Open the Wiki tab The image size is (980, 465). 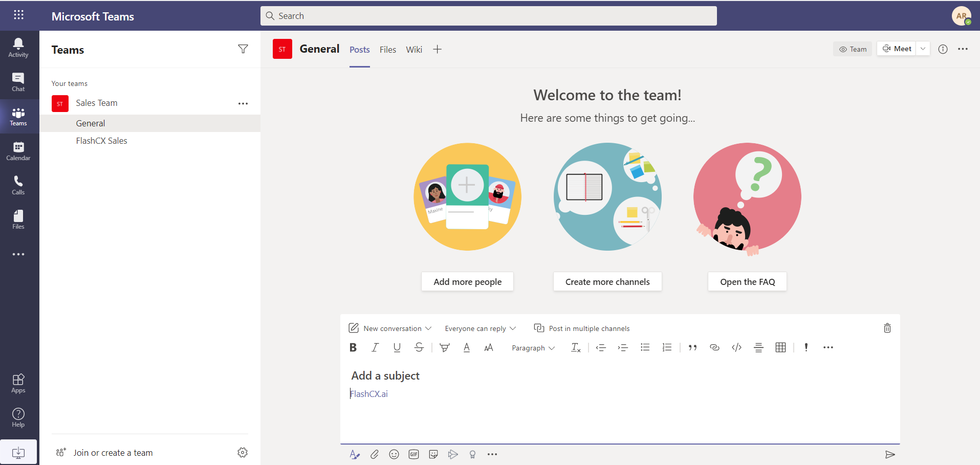pyautogui.click(x=414, y=50)
